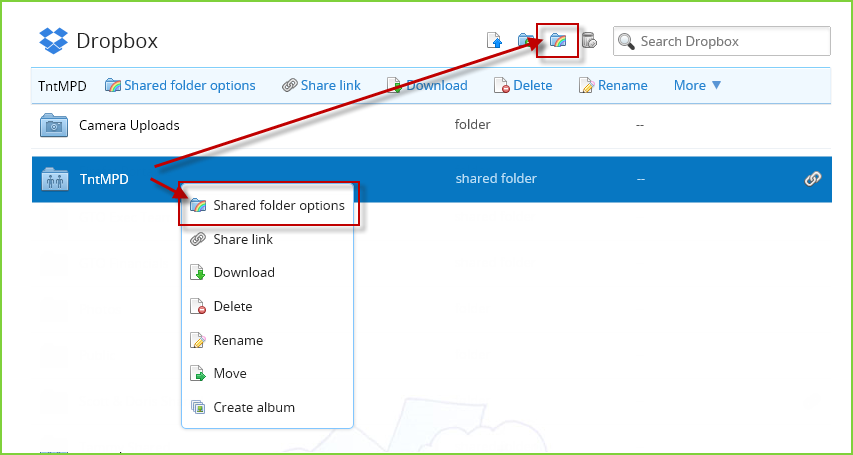Click the magnifier icon in search box
This screenshot has height=455, width=853.
pyautogui.click(x=627, y=41)
